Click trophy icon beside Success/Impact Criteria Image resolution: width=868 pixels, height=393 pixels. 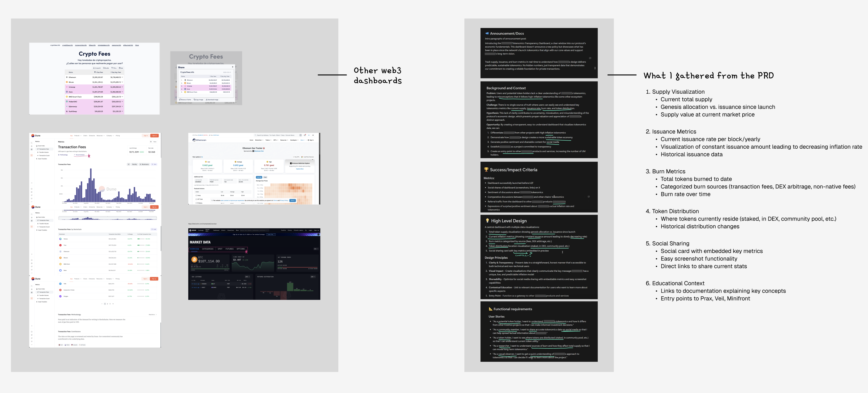[x=486, y=170]
